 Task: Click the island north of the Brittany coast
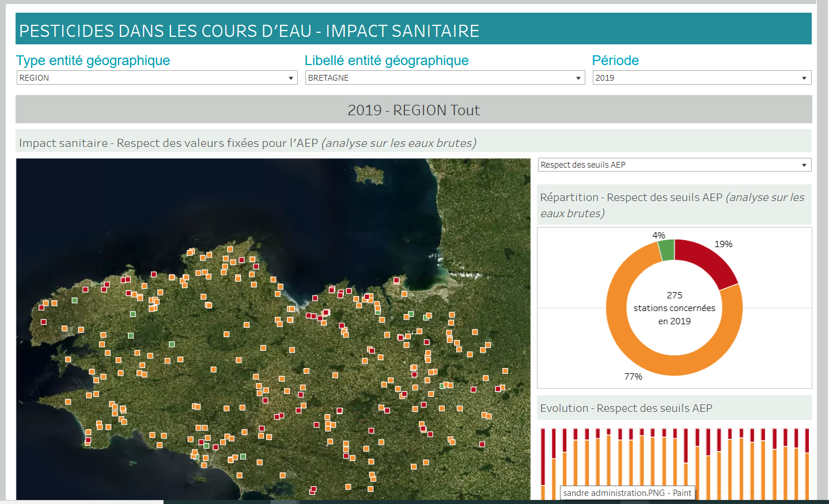(369, 174)
